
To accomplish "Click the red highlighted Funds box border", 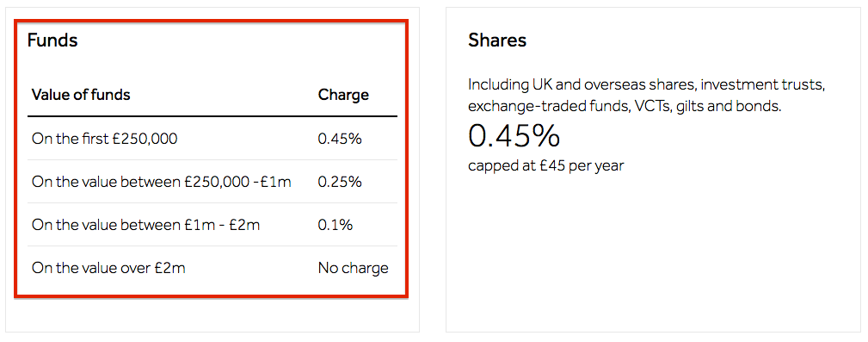I will [x=212, y=22].
